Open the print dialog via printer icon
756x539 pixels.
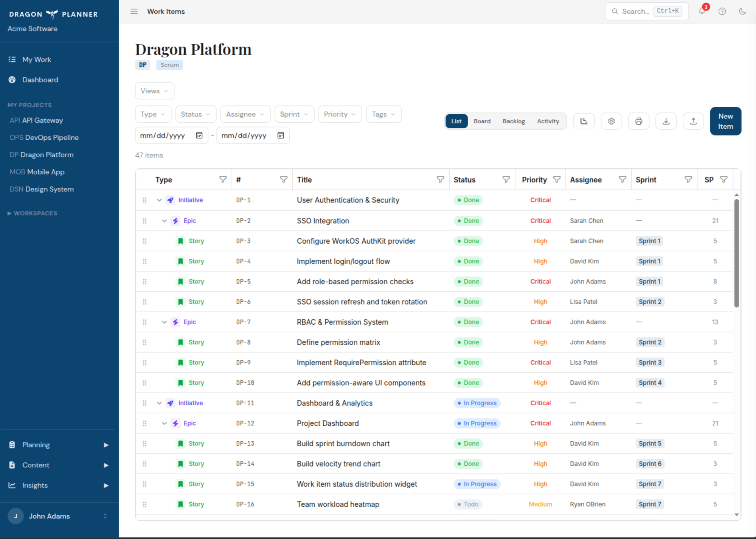point(639,121)
